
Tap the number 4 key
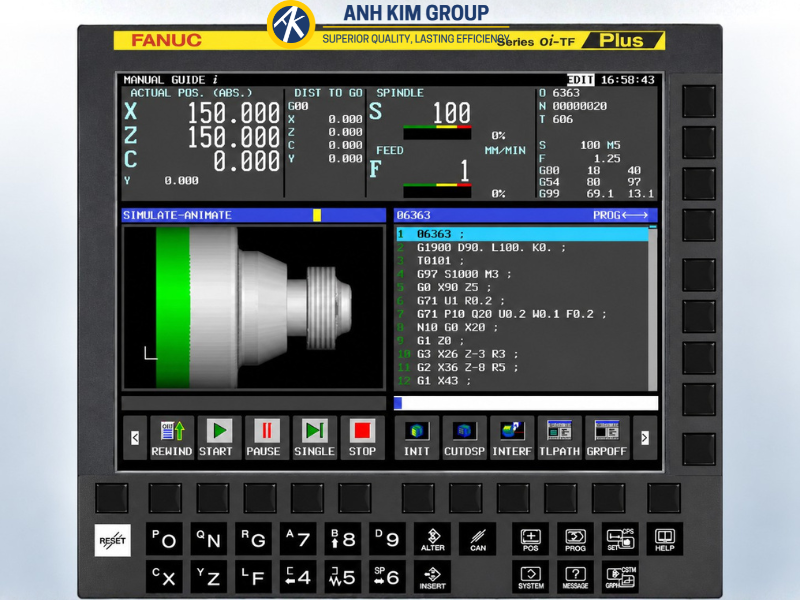298,577
